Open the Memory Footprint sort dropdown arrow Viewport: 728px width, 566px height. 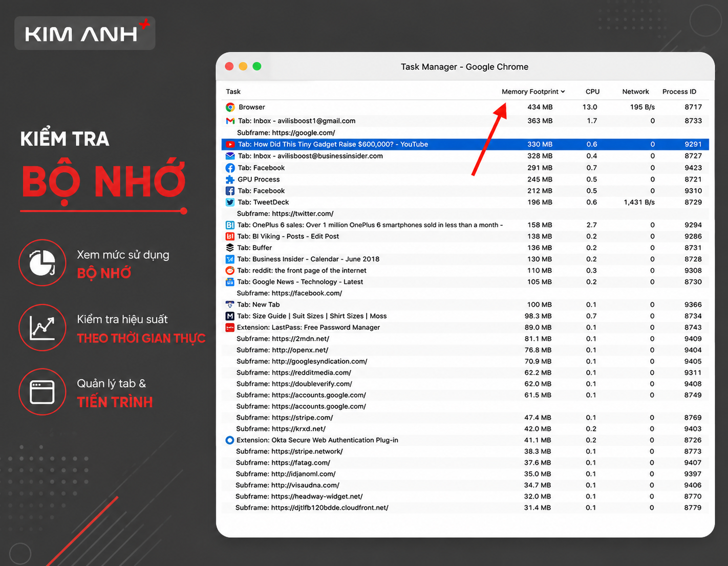(x=563, y=92)
